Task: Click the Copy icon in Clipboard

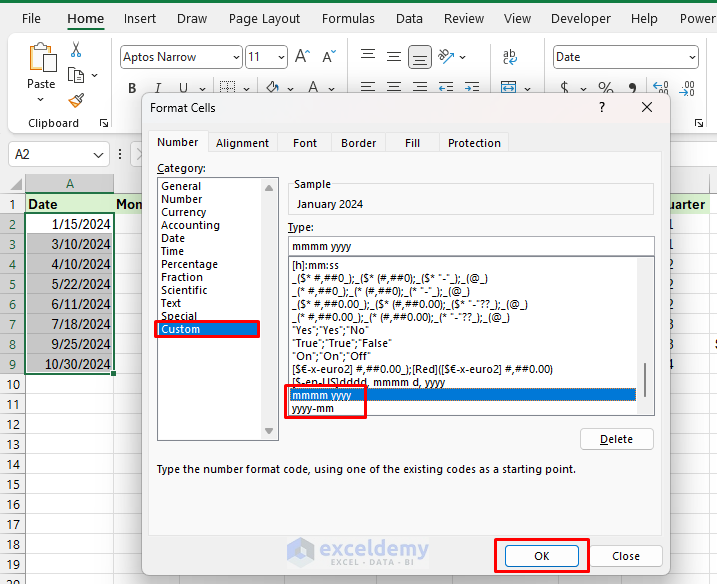Action: click(x=76, y=75)
